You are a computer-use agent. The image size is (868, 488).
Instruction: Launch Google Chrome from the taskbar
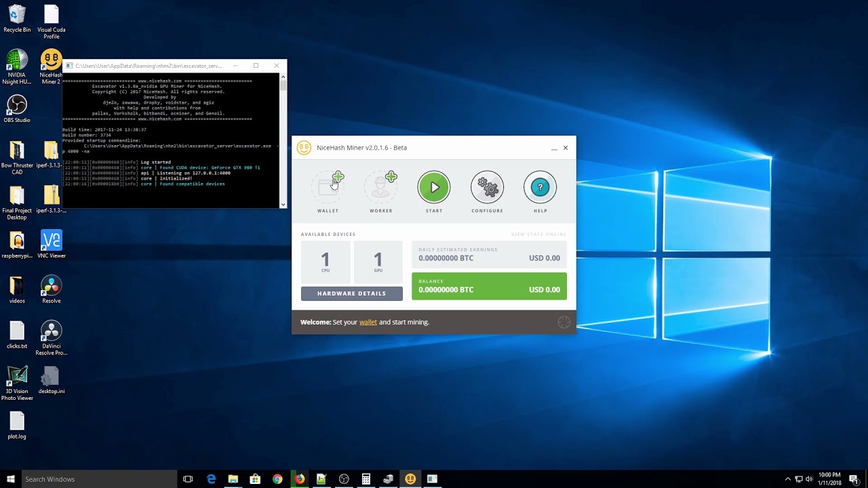[x=277, y=479]
